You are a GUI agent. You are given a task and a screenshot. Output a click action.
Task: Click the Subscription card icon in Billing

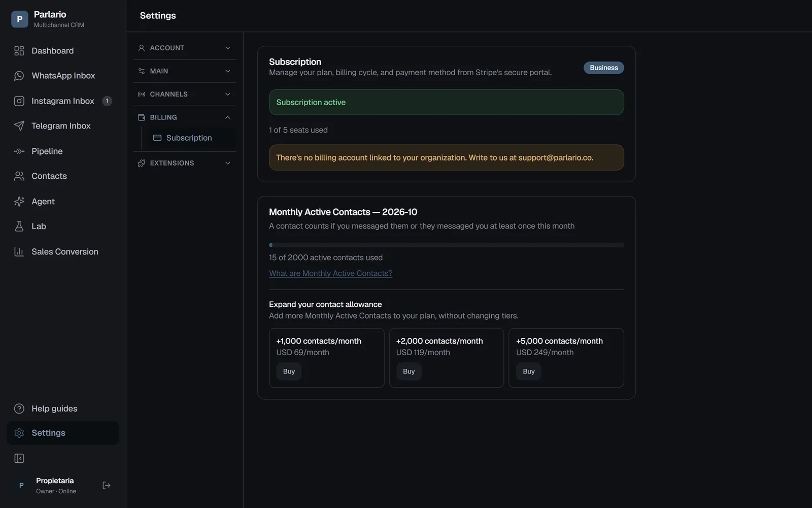click(157, 138)
